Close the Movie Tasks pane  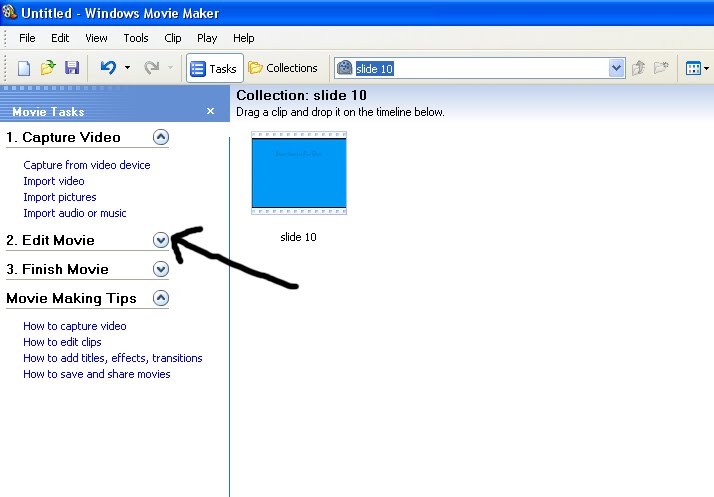point(210,111)
